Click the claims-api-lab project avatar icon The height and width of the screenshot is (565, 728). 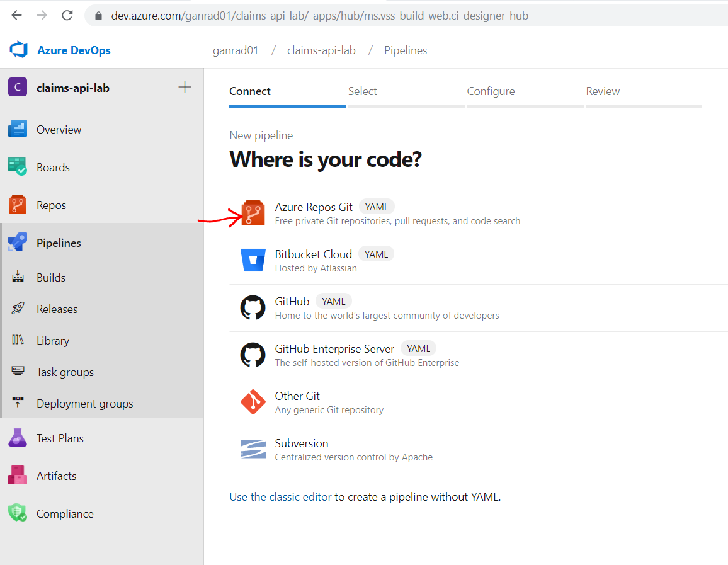pos(18,87)
